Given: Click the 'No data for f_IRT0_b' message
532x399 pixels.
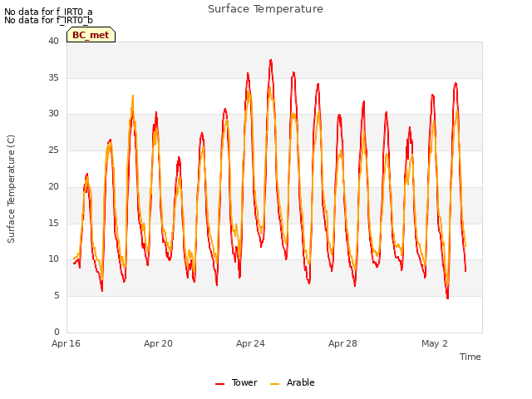Looking at the screenshot, I should [x=48, y=20].
